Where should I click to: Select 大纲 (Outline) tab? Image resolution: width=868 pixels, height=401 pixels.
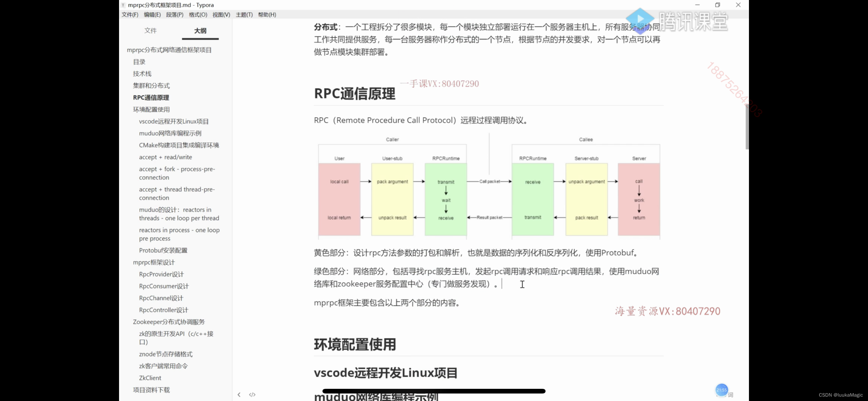tap(200, 30)
